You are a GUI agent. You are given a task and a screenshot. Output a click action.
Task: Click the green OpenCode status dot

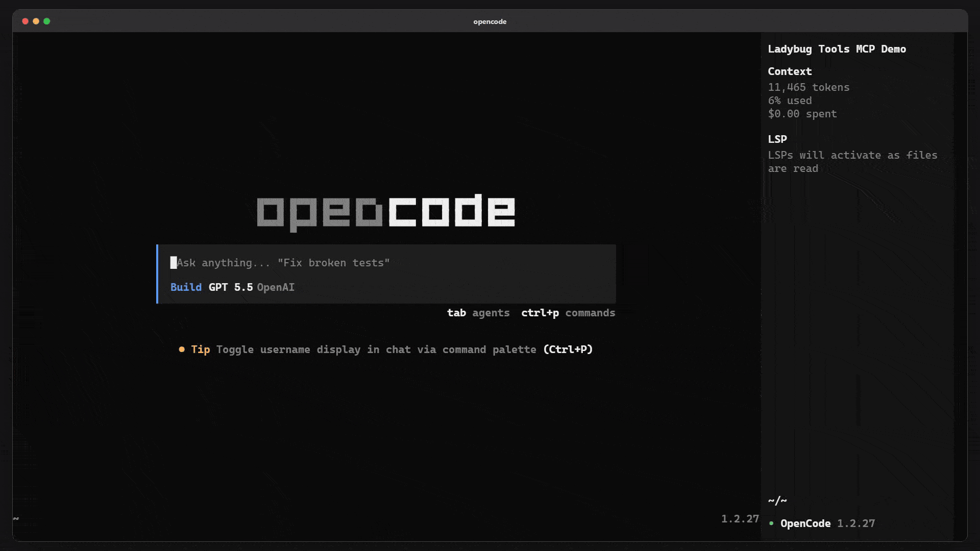pyautogui.click(x=771, y=523)
